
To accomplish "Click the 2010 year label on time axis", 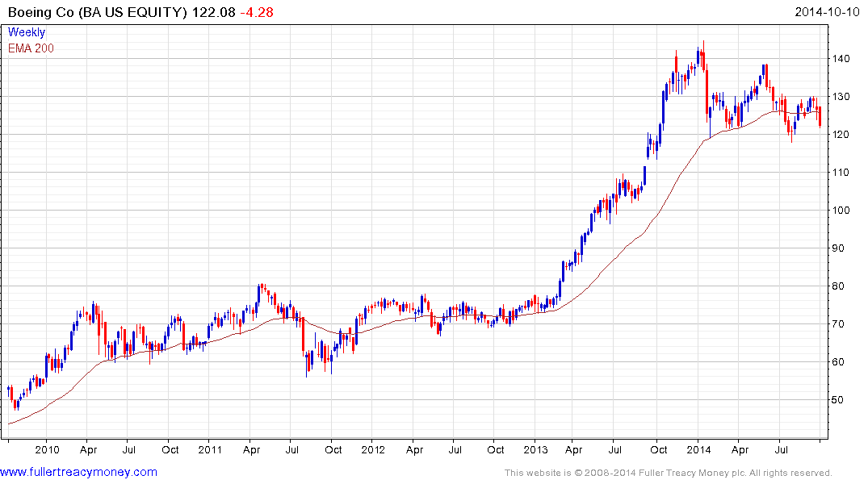I will point(47,449).
